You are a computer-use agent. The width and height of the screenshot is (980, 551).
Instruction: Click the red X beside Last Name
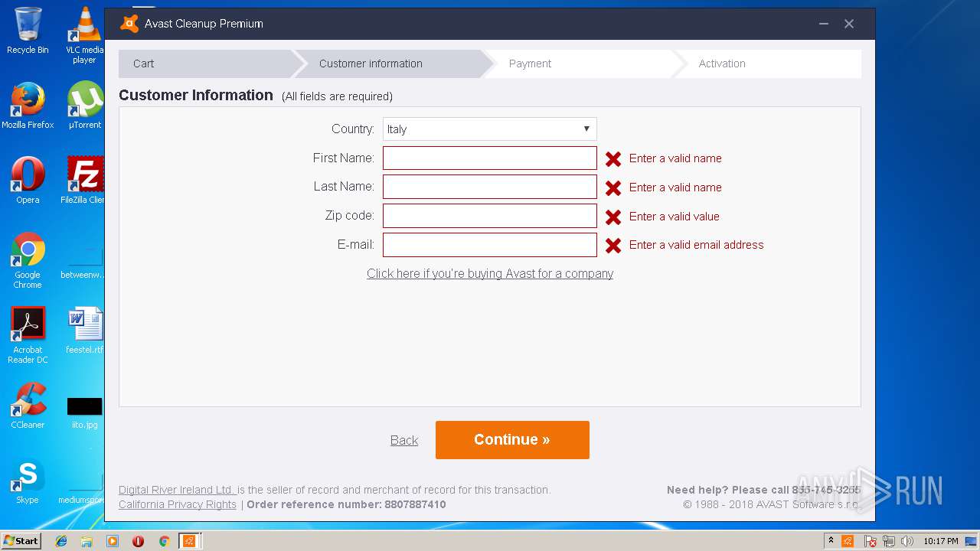click(613, 188)
